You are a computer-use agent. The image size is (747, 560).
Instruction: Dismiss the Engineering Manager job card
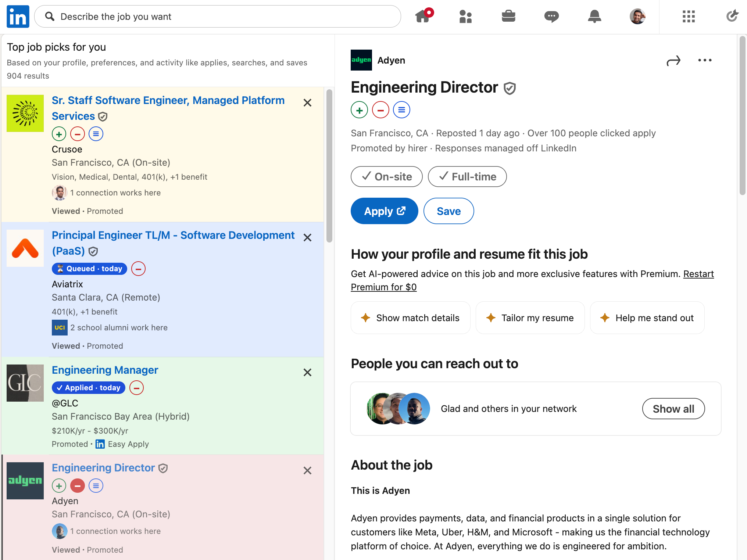tap(307, 373)
